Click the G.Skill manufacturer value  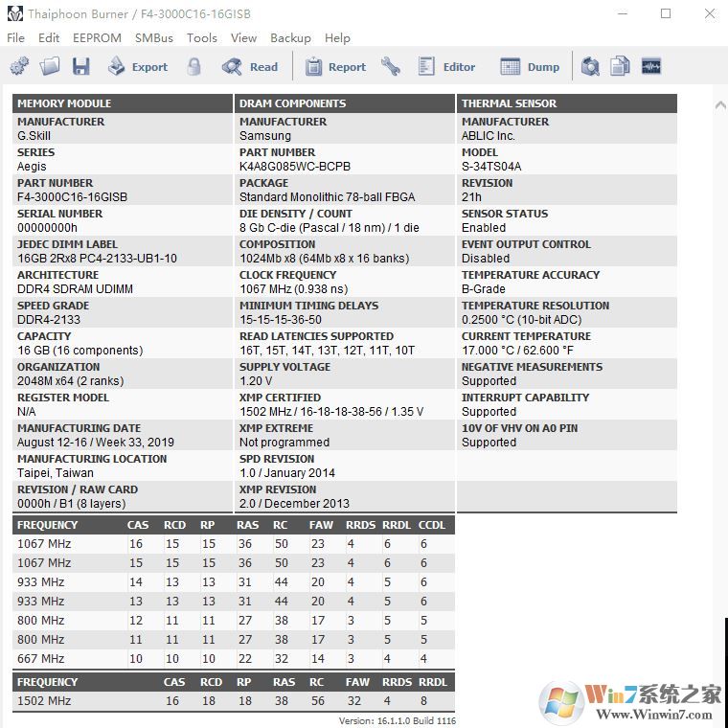coord(34,136)
